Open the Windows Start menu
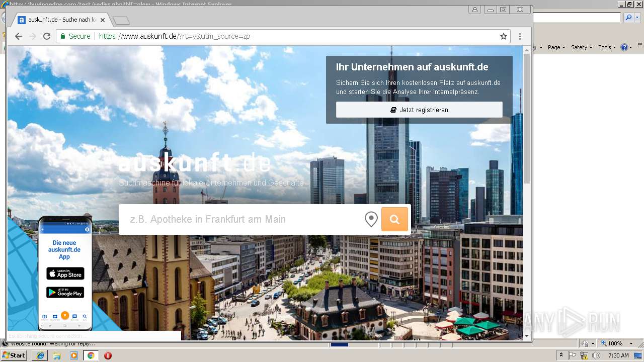This screenshot has height=362, width=644. point(14,355)
